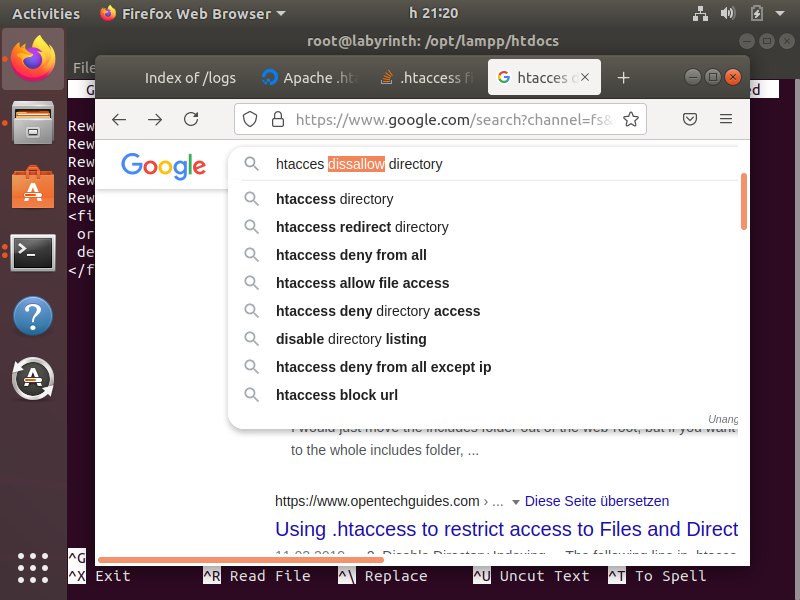Go forward with the Firefox forward arrow
The height and width of the screenshot is (600, 800).
(155, 119)
